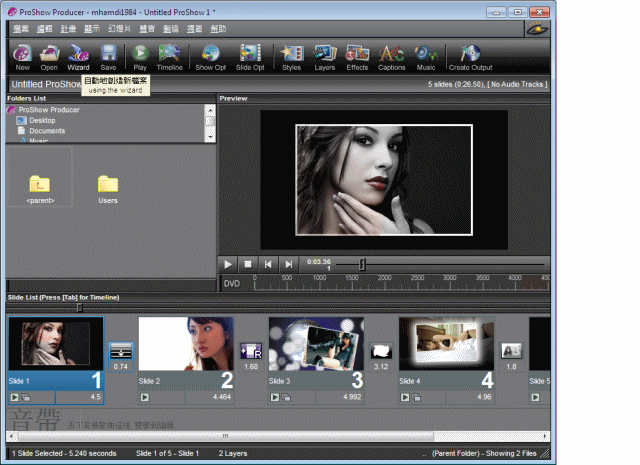Click the layers icon under Slide 1
This screenshot has height=465, width=640.
click(x=25, y=397)
